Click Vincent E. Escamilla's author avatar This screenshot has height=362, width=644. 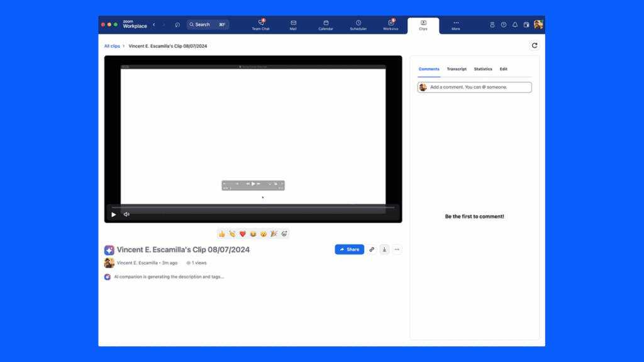point(109,263)
